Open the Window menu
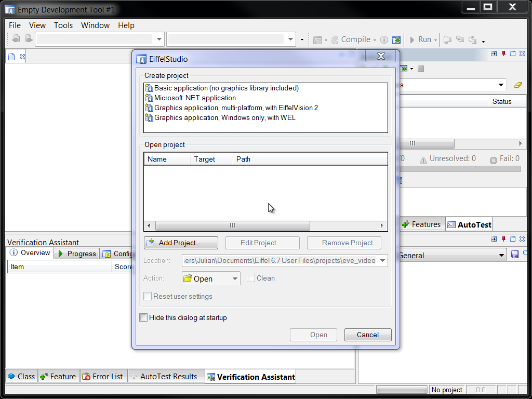The height and width of the screenshot is (399, 532). [x=96, y=25]
